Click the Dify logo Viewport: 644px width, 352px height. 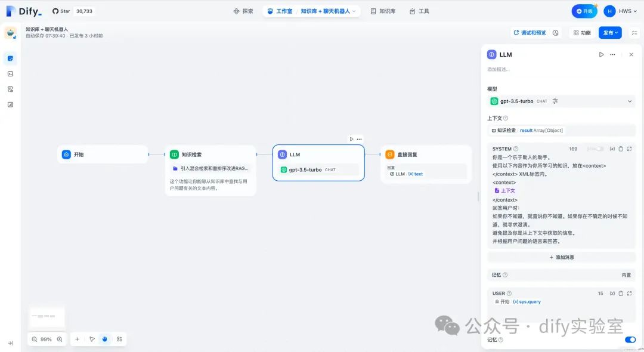(24, 11)
